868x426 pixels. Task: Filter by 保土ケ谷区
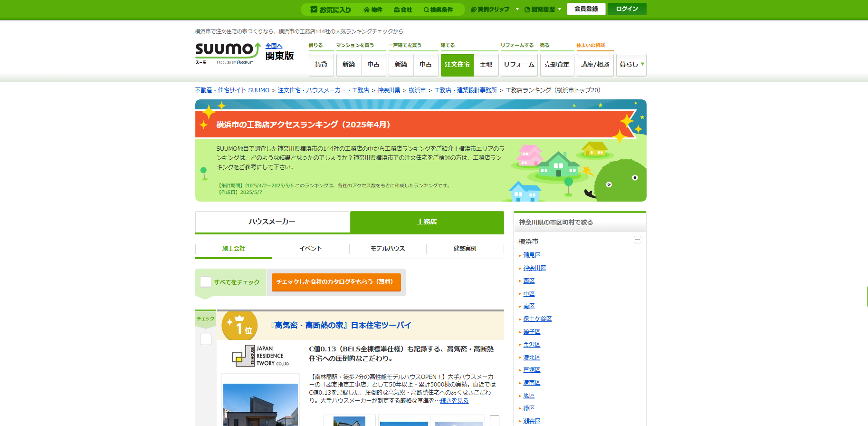538,319
